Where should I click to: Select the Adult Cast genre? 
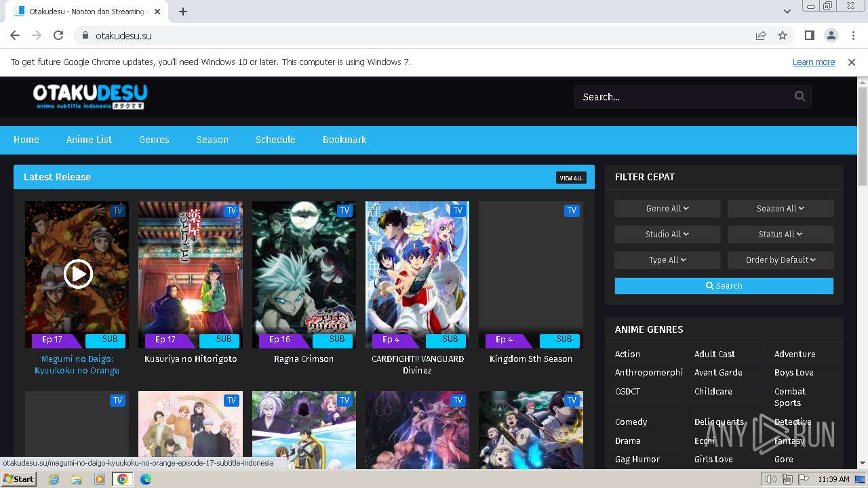(715, 354)
